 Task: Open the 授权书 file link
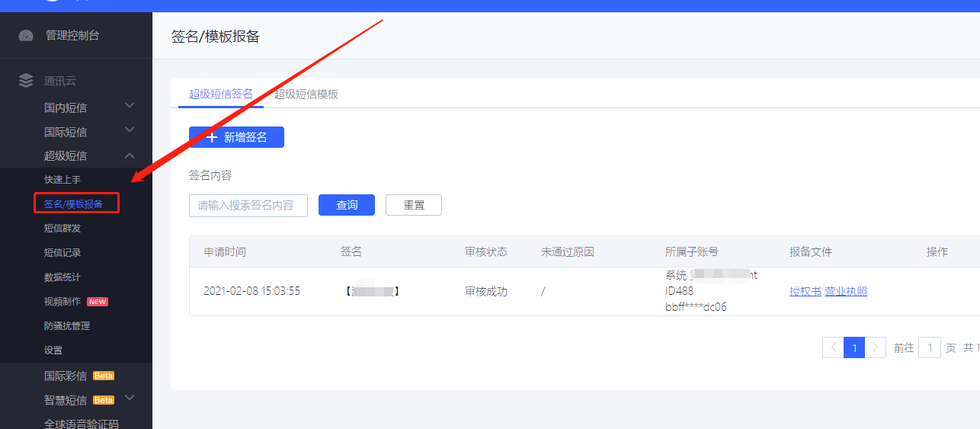(x=805, y=291)
